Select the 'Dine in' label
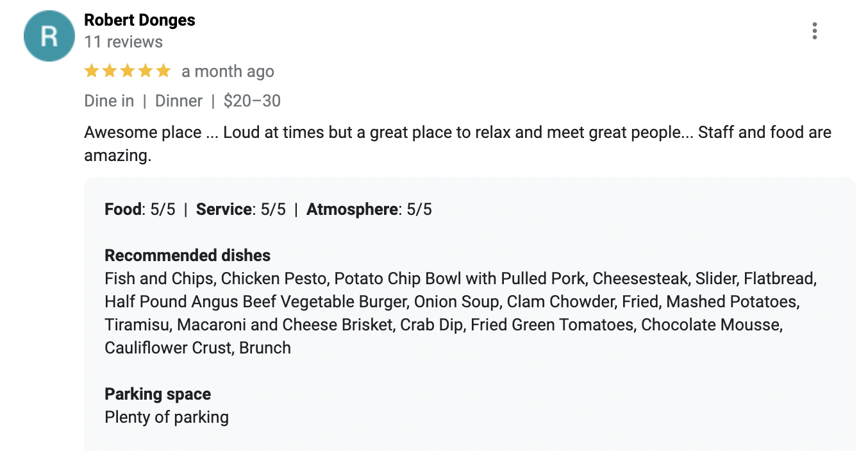 (x=109, y=101)
